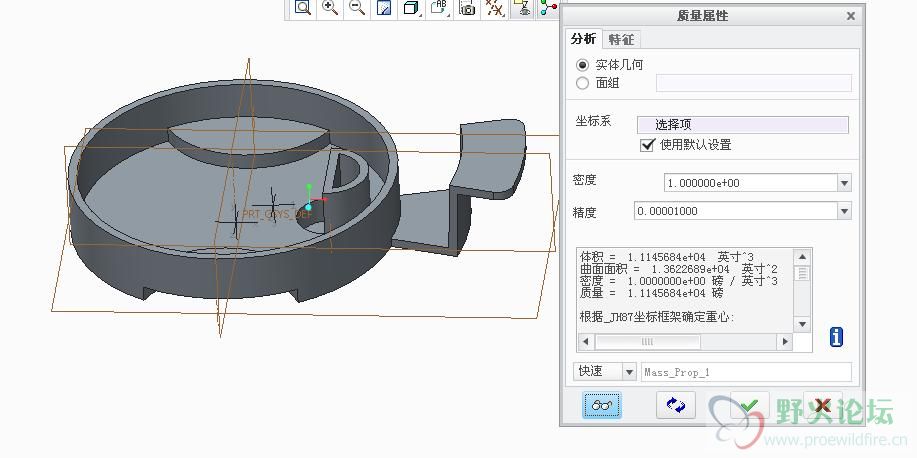Open the 密度 dropdown arrow

click(x=844, y=183)
